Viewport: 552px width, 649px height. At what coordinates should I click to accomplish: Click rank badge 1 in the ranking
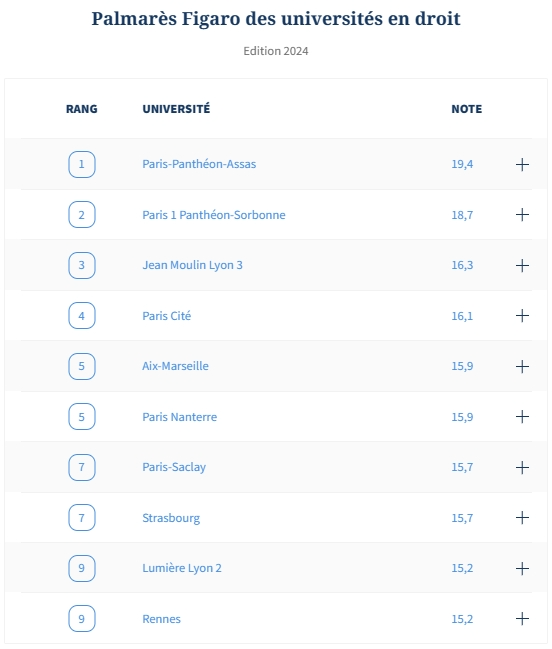pyautogui.click(x=82, y=164)
